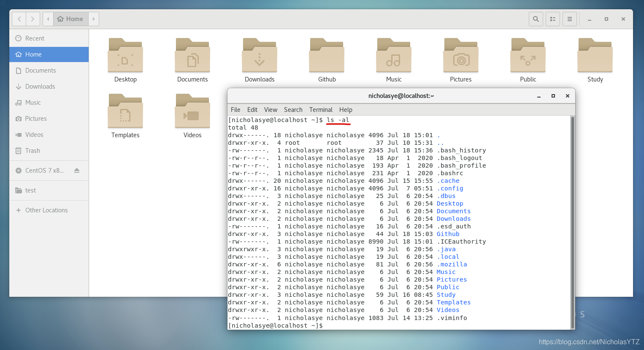This screenshot has height=350, width=644.
Task: Click the 'ls -al' command text
Action: click(338, 120)
